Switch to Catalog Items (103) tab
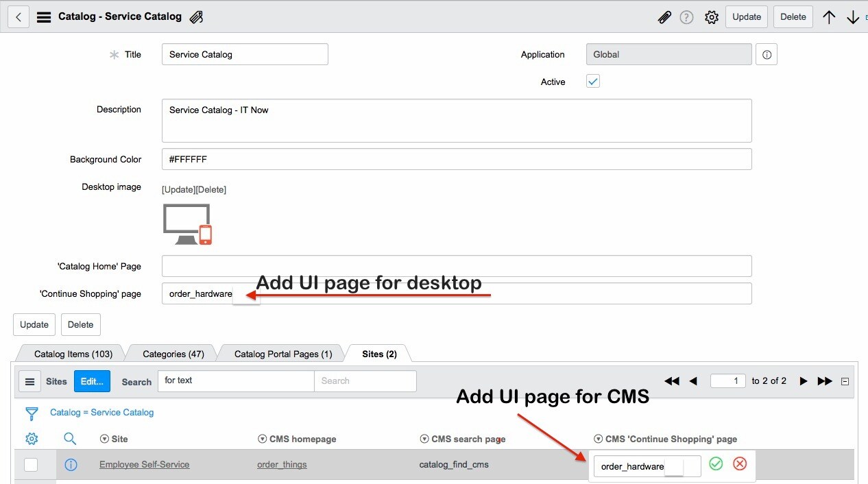 point(73,354)
